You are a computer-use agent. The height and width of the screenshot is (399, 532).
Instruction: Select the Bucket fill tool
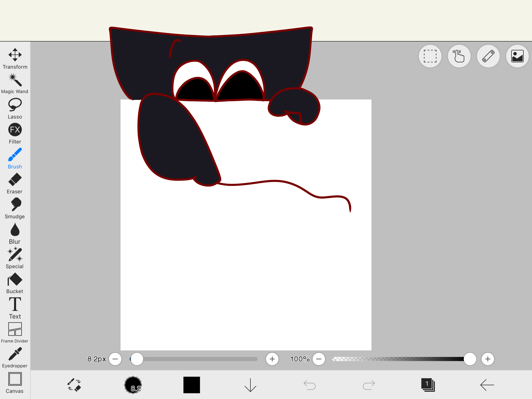coord(15,283)
